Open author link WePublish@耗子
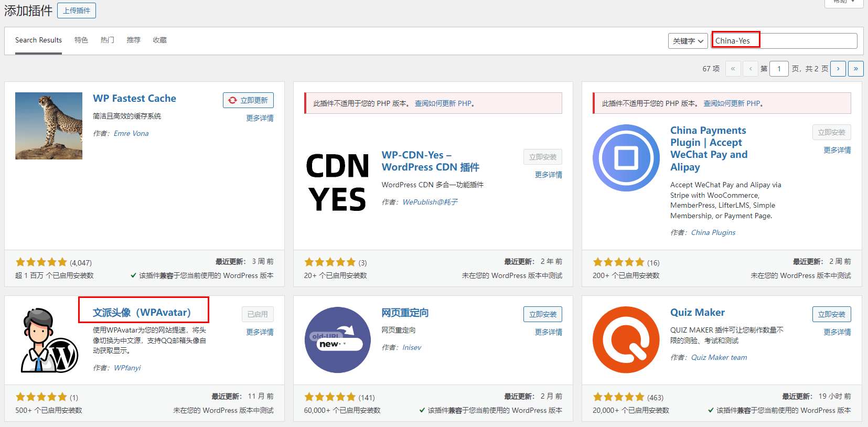 (430, 202)
